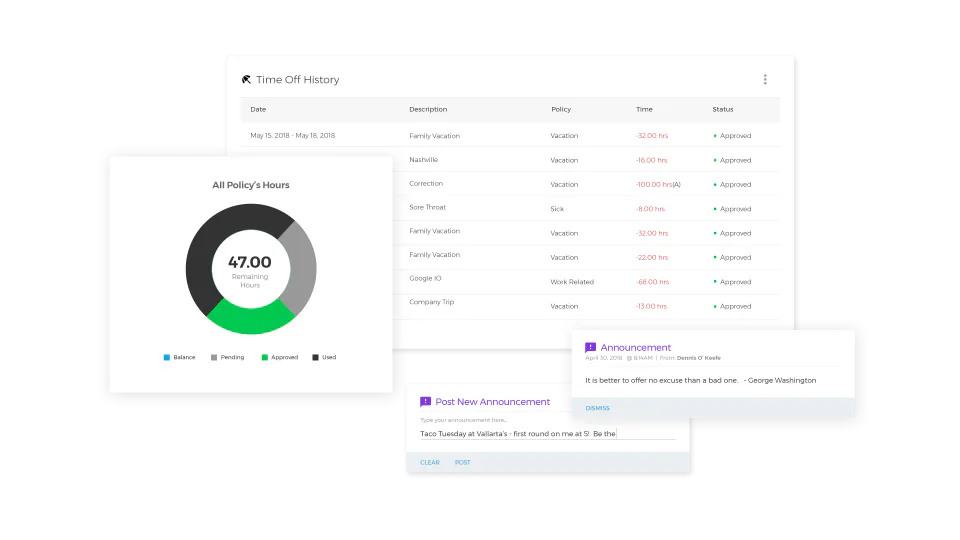The height and width of the screenshot is (540, 960).
Task: Click the Post New Announcement chat icon
Action: point(426,402)
